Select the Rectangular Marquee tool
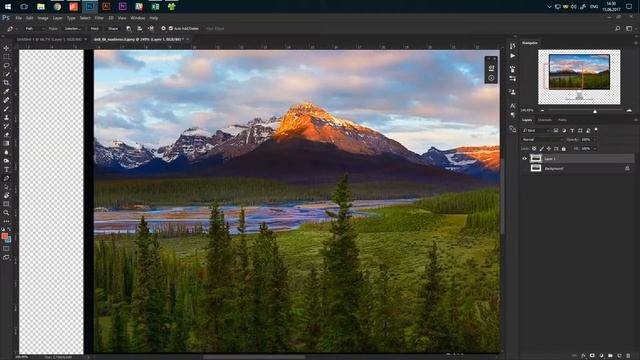 pyautogui.click(x=6, y=57)
